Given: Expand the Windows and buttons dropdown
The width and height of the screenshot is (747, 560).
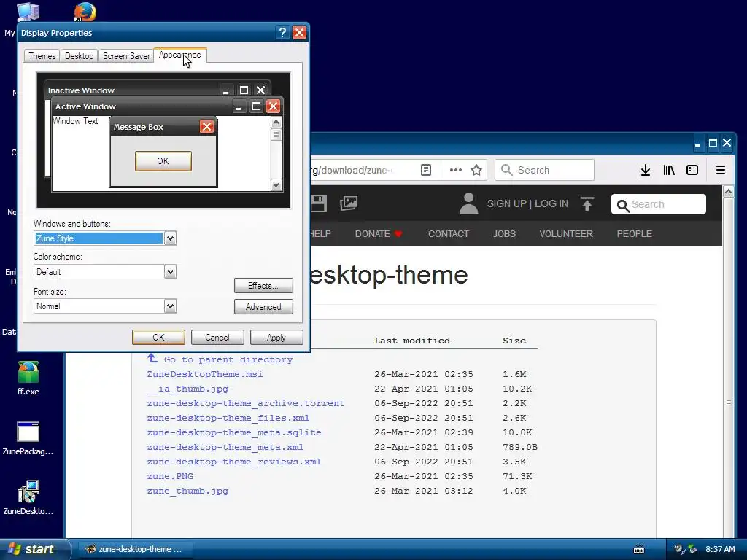Looking at the screenshot, I should pos(170,238).
